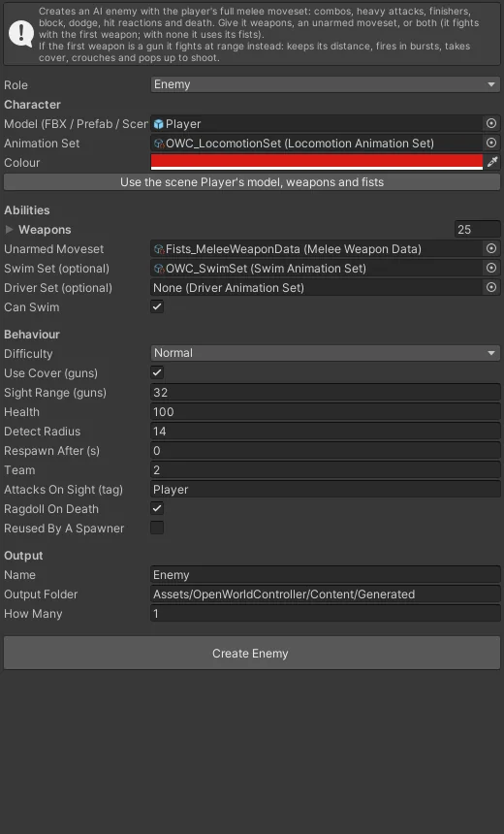
Task: Open object picker for Driver Set
Action: coord(491,287)
